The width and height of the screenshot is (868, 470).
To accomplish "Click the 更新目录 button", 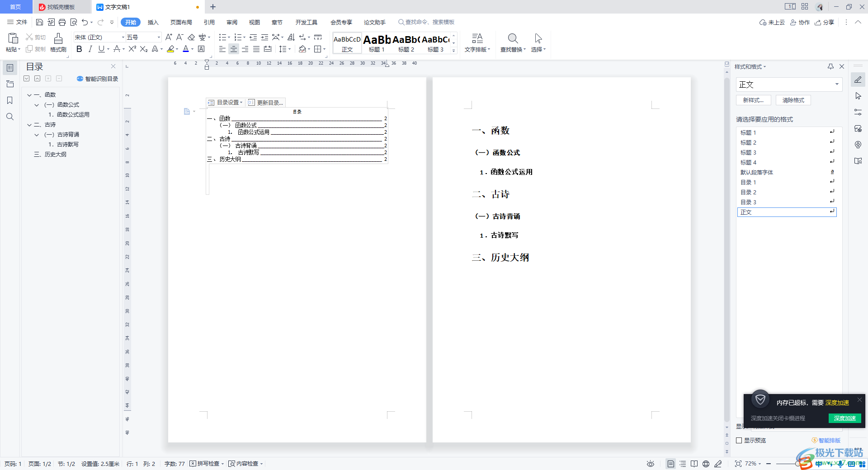I will 266,103.
